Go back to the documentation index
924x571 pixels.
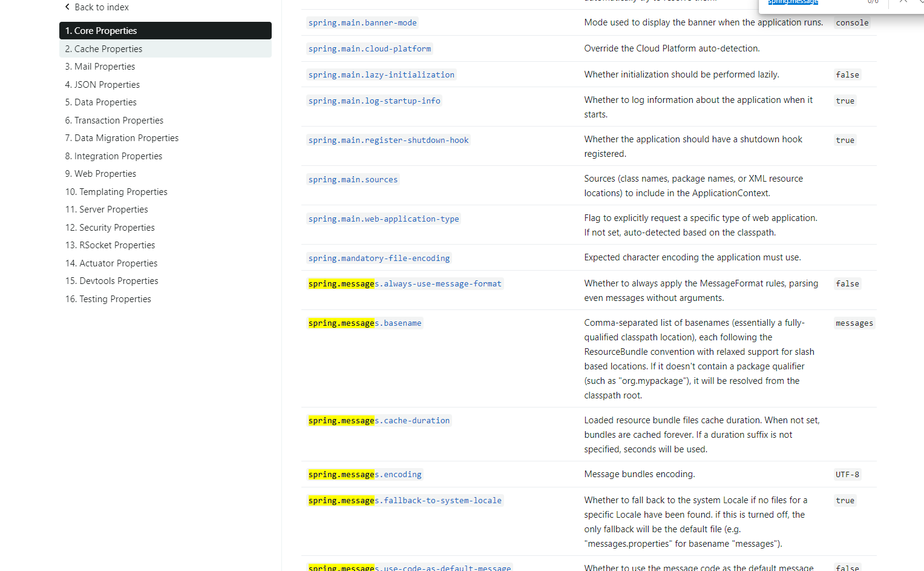coord(97,7)
